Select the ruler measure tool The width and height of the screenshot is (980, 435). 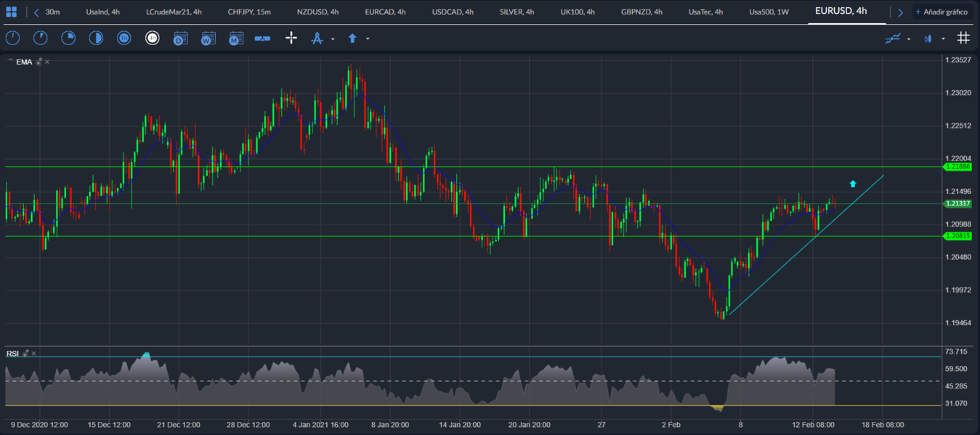[263, 38]
